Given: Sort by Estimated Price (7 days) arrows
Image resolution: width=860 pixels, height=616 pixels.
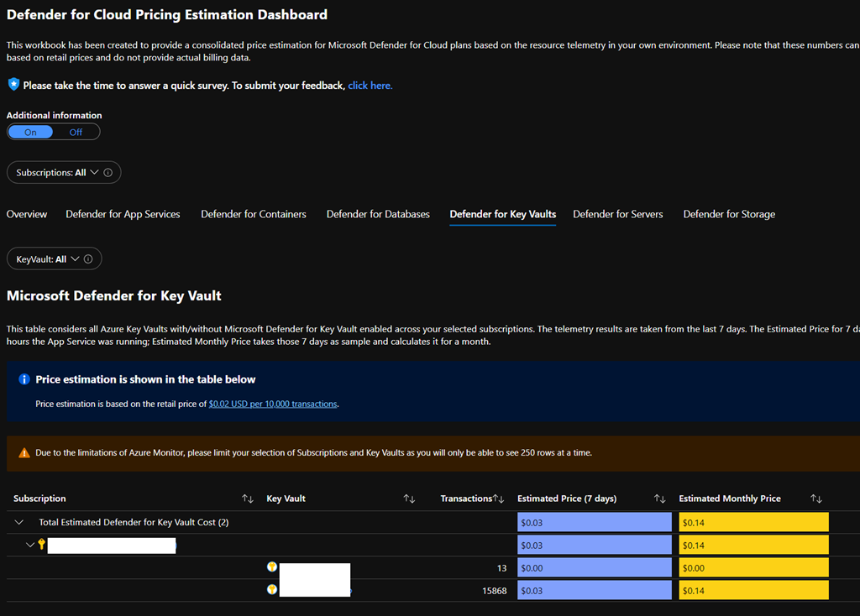Looking at the screenshot, I should coord(660,499).
